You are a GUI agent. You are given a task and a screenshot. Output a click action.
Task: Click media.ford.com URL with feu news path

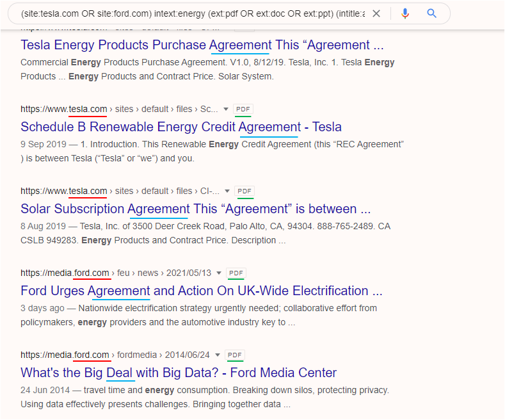tap(116, 273)
